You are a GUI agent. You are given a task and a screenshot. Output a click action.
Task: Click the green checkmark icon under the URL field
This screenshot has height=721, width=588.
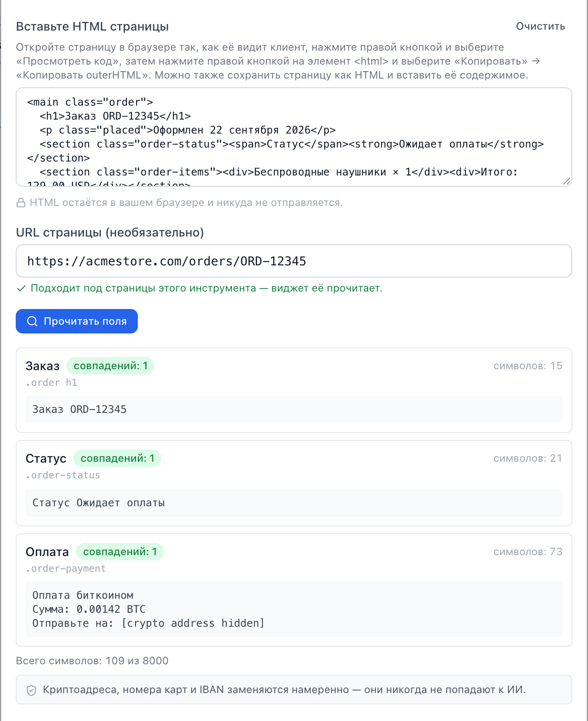click(x=21, y=288)
